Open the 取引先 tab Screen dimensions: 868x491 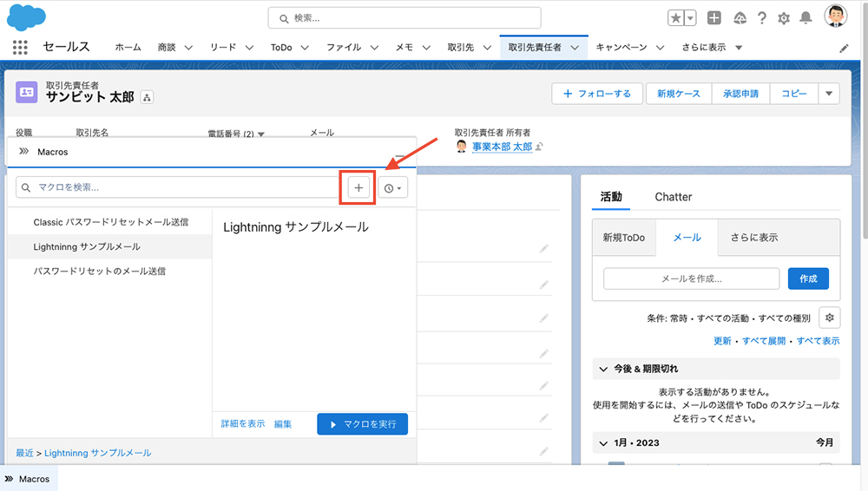point(461,48)
